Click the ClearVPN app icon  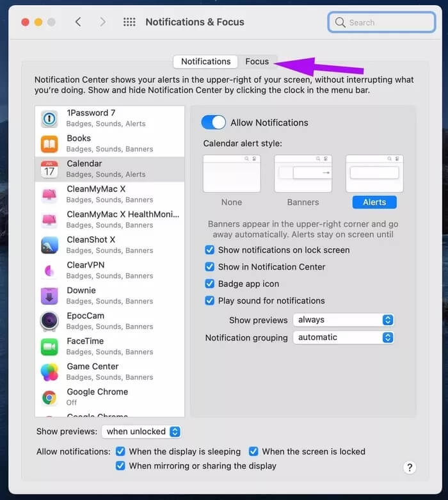[49, 271]
